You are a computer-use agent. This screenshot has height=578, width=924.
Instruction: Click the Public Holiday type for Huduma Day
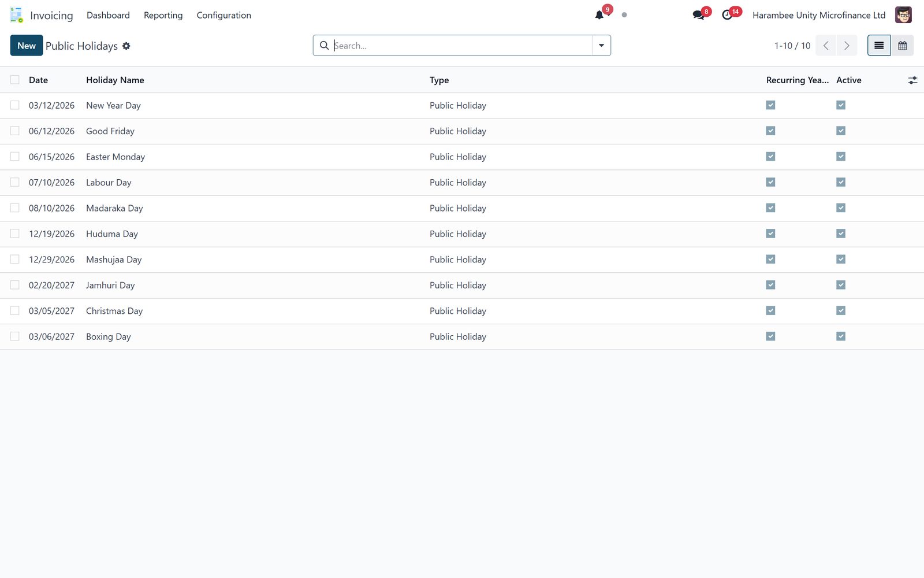click(x=458, y=234)
